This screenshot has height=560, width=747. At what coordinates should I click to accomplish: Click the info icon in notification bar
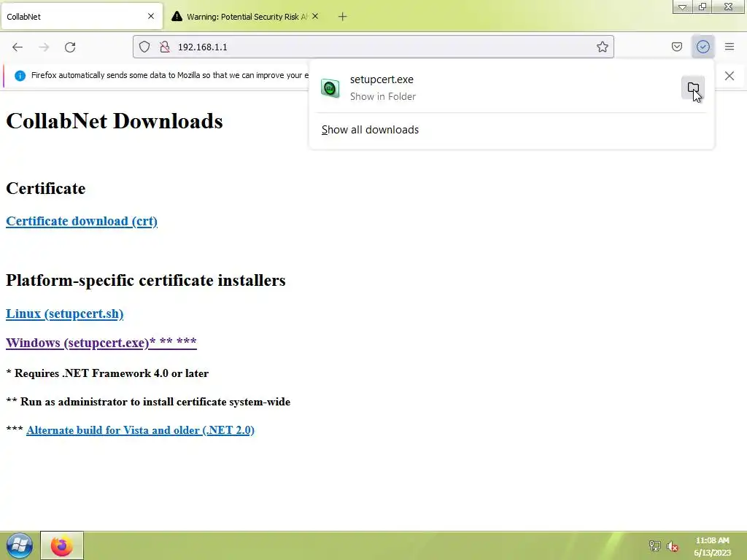[x=20, y=76]
